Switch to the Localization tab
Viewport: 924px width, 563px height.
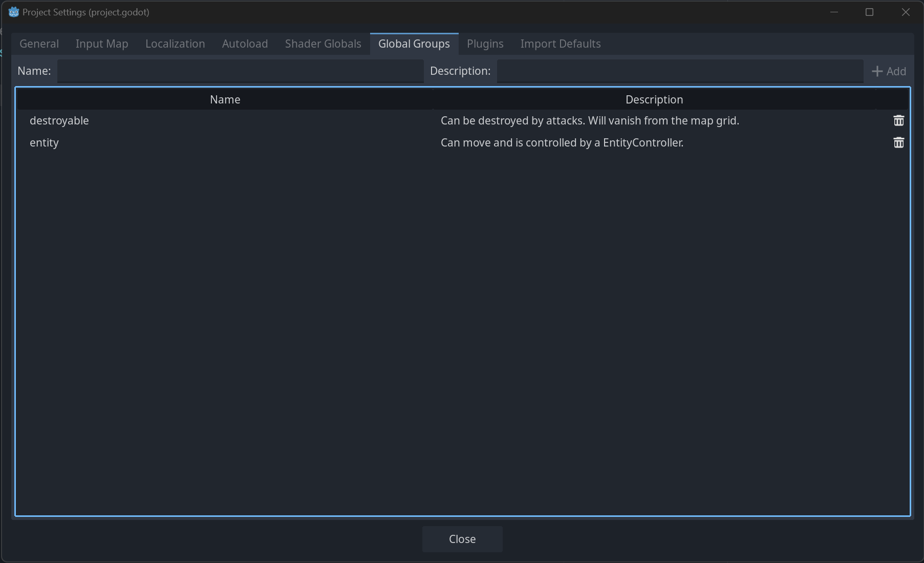(x=175, y=44)
